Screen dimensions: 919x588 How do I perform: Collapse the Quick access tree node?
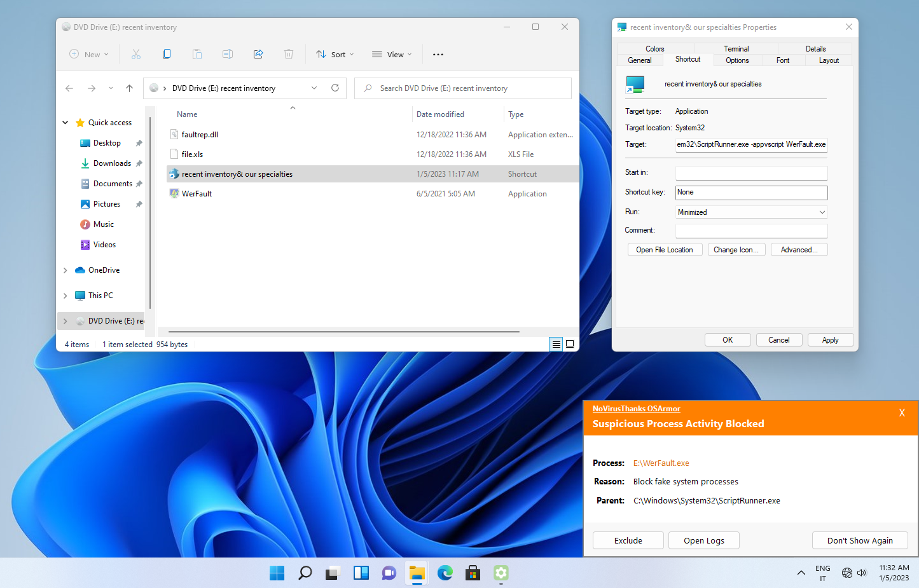66,123
